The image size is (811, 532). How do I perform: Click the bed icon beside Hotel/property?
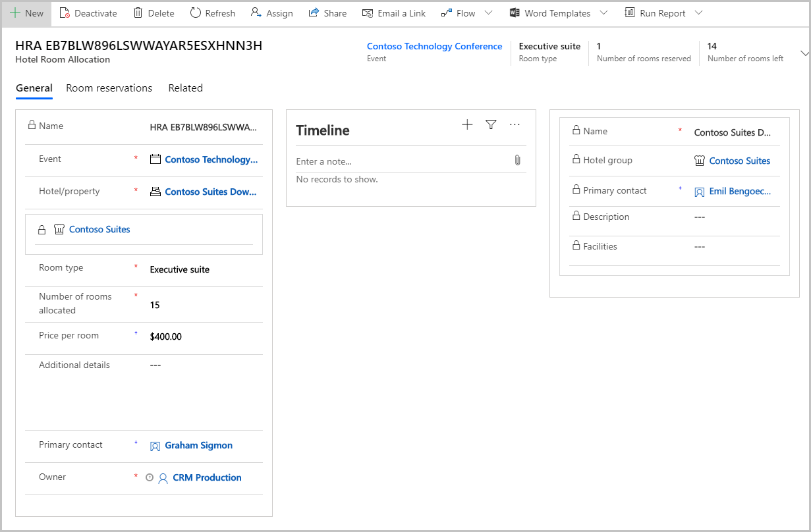[x=155, y=192]
